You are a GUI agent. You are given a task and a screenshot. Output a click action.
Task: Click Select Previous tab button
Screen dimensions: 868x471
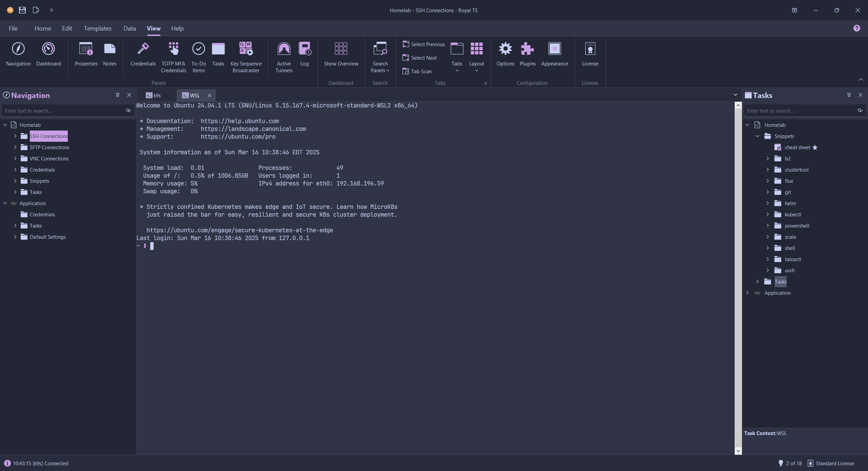pyautogui.click(x=423, y=44)
